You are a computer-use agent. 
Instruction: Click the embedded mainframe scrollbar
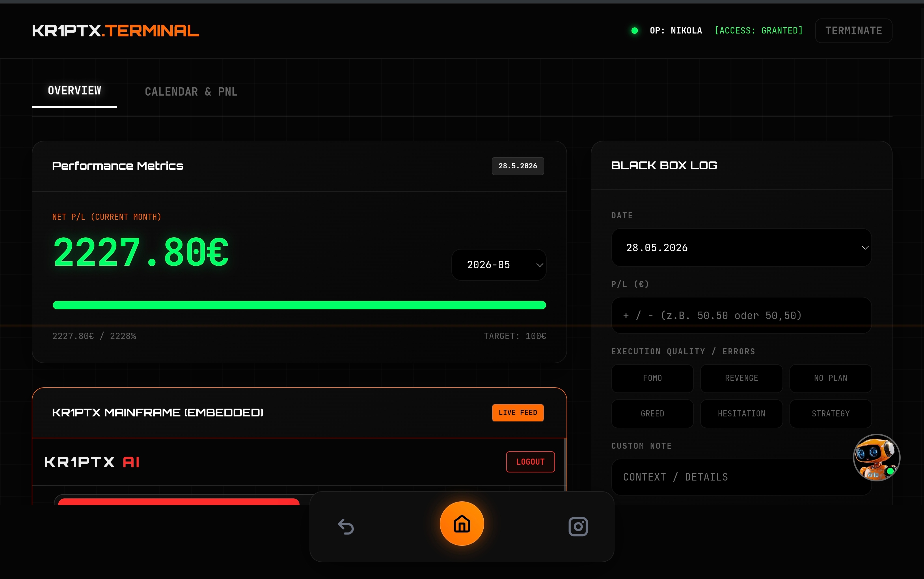tap(565, 465)
